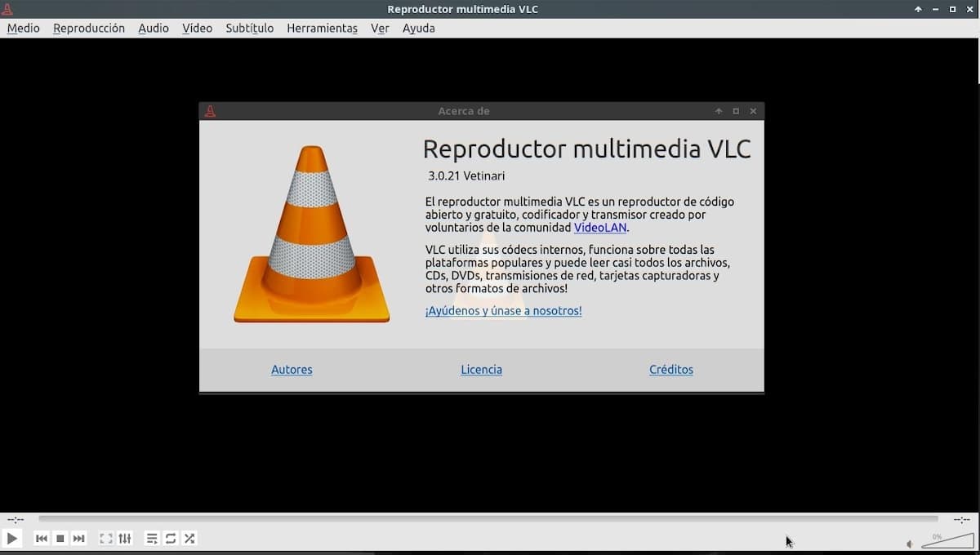
Task: Mute audio using the speaker icon
Action: pos(910,544)
